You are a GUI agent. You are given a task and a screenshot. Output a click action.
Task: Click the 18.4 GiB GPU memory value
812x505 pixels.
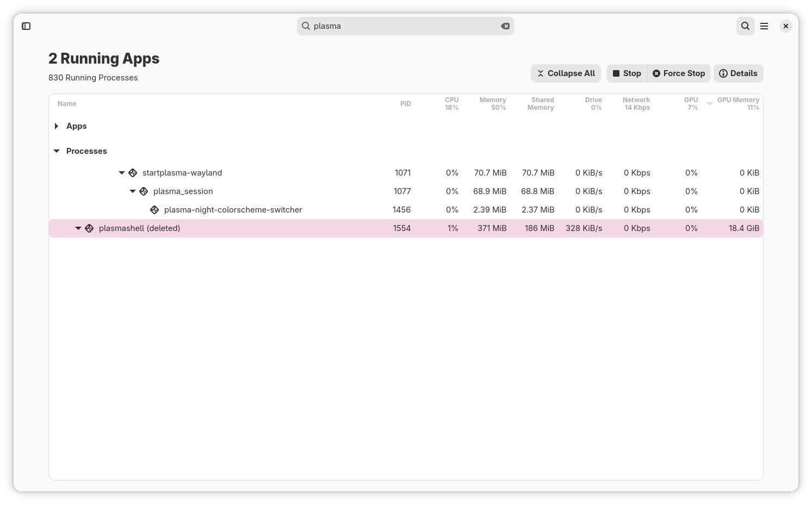tap(744, 228)
